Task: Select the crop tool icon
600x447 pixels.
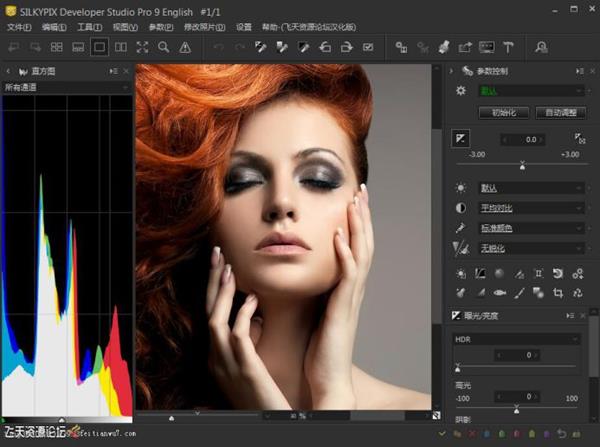Action: [x=559, y=293]
